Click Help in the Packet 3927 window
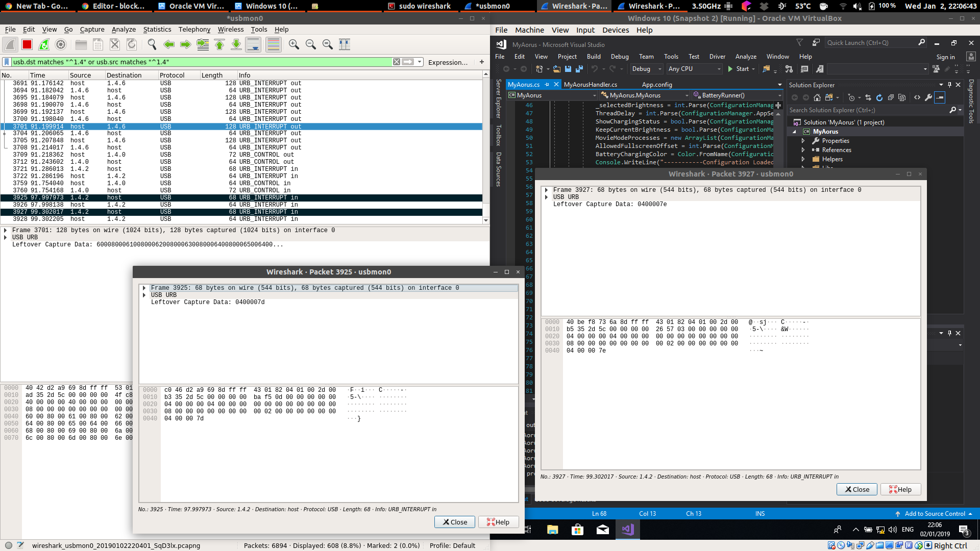The height and width of the screenshot is (551, 980). [900, 489]
